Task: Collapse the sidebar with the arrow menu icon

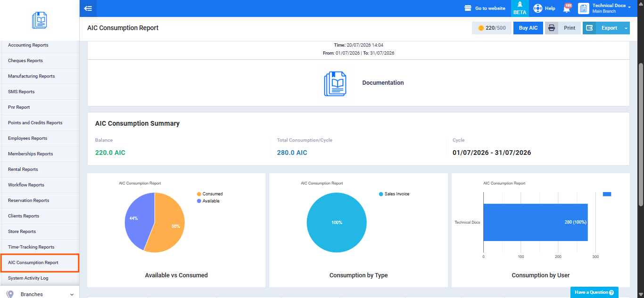Action: pyautogui.click(x=88, y=8)
